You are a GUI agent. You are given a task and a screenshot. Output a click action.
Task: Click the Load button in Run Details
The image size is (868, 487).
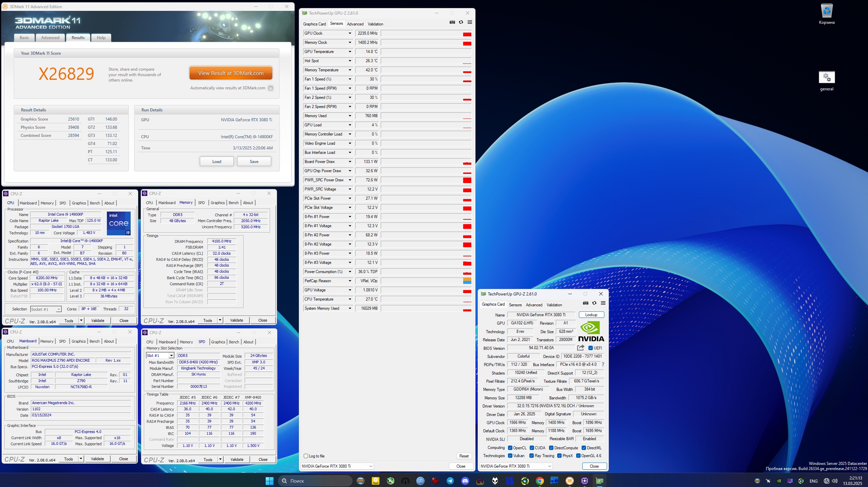click(216, 161)
